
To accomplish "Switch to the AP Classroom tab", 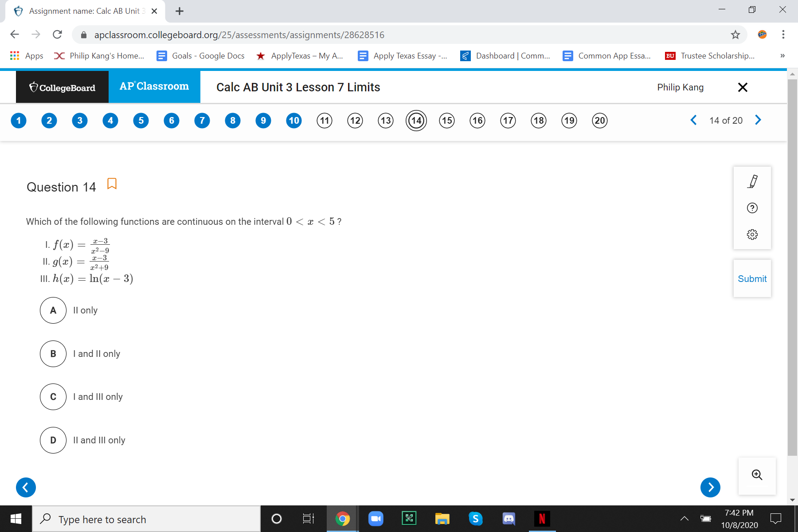I will pyautogui.click(x=154, y=86).
